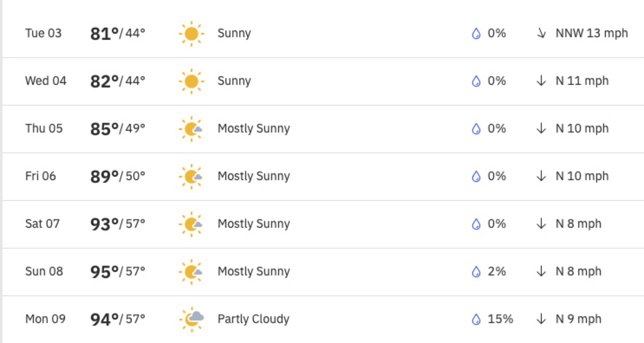The height and width of the screenshot is (343, 644).
Task: Select the mostly sunny icon for Sat 07
Action: click(x=191, y=224)
